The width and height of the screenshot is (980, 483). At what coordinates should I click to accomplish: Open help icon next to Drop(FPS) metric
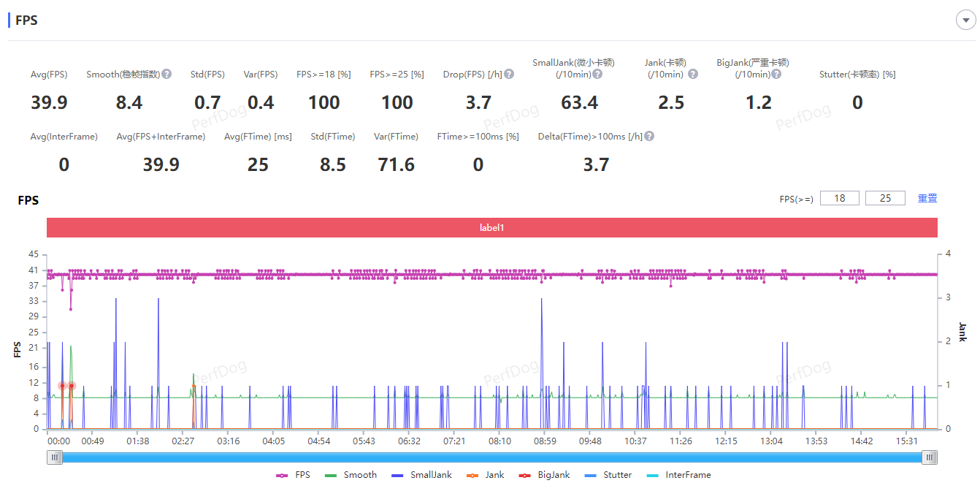[x=509, y=74]
